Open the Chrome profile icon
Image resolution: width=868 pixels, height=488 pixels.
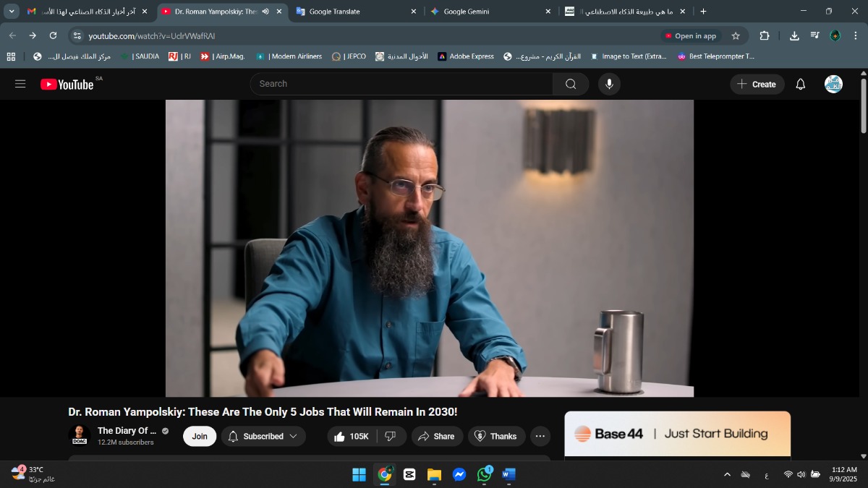point(835,35)
